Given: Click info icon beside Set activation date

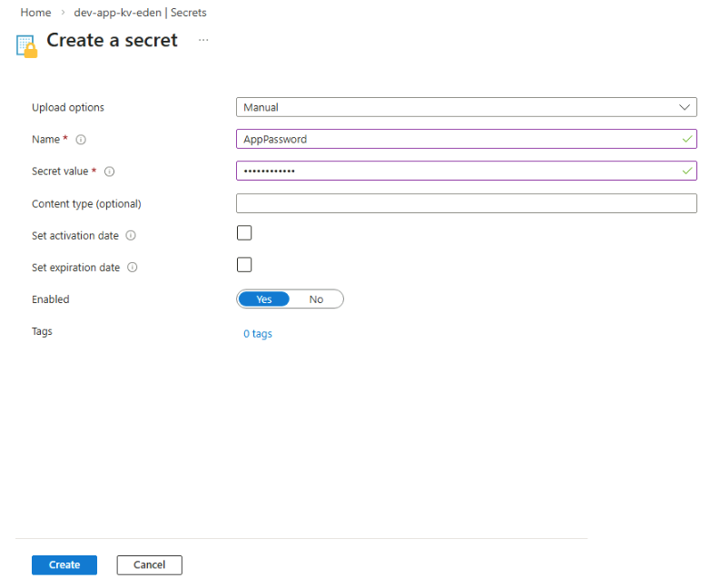Looking at the screenshot, I should tap(131, 236).
